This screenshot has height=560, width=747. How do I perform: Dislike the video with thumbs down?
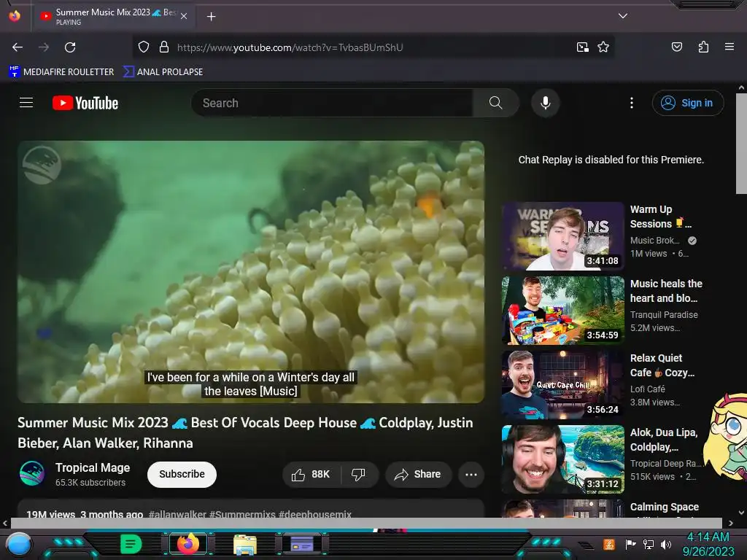coord(358,474)
